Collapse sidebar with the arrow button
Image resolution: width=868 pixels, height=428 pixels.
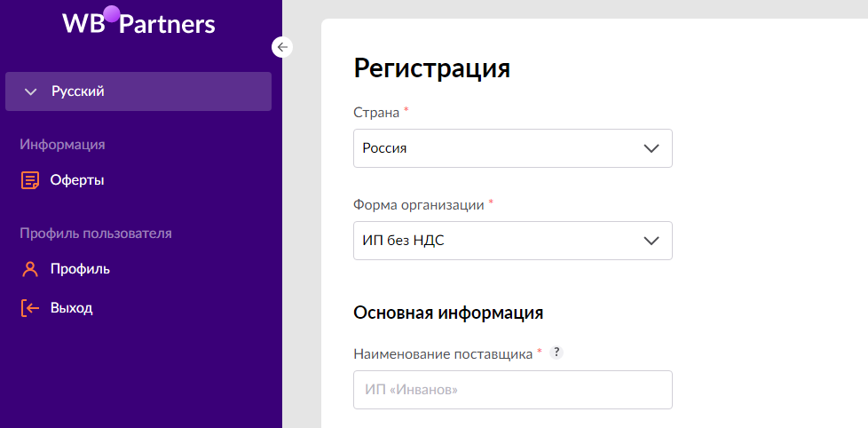point(282,47)
